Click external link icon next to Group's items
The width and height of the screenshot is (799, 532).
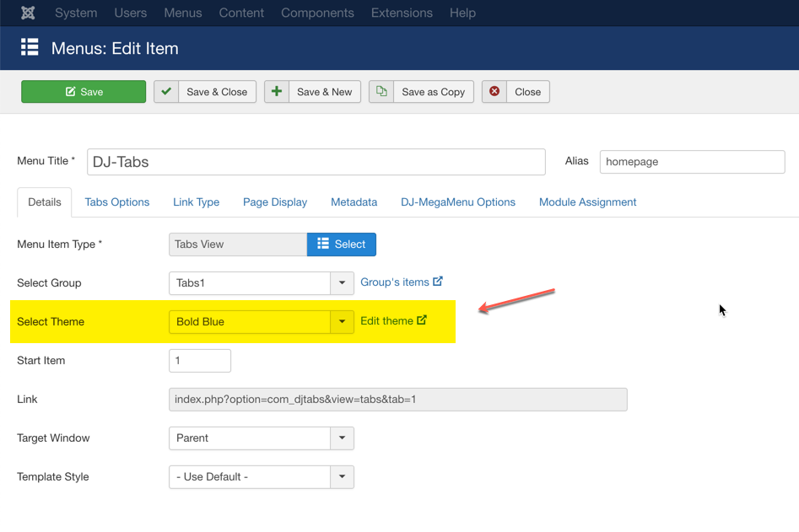tap(438, 281)
